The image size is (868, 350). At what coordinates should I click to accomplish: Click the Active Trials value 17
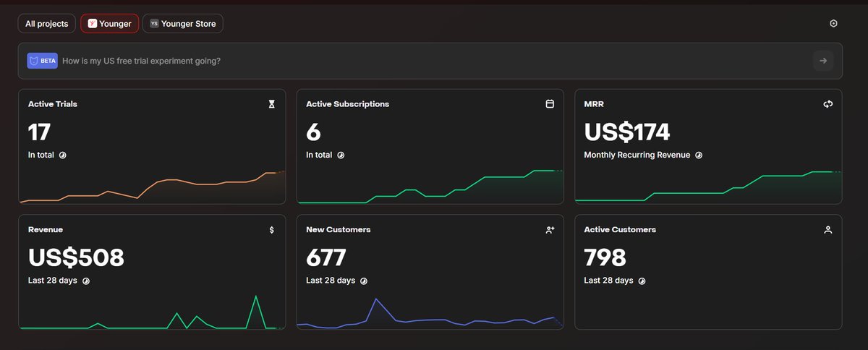(39, 132)
